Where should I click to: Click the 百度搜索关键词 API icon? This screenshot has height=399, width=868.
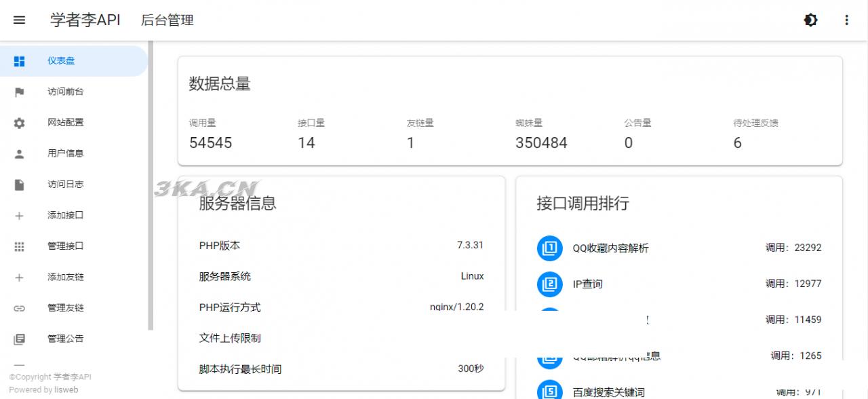[x=549, y=389]
